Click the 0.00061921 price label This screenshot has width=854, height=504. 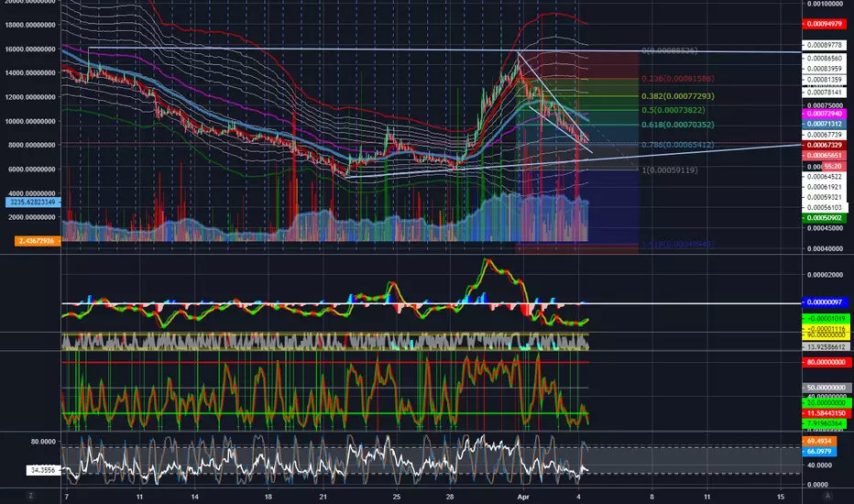click(825, 187)
